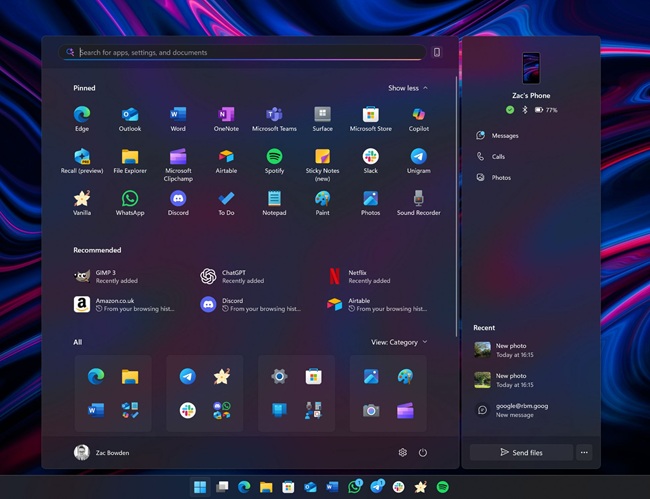Open the OneNote pinned app
Viewport: 650px width, 499px height.
click(x=226, y=119)
